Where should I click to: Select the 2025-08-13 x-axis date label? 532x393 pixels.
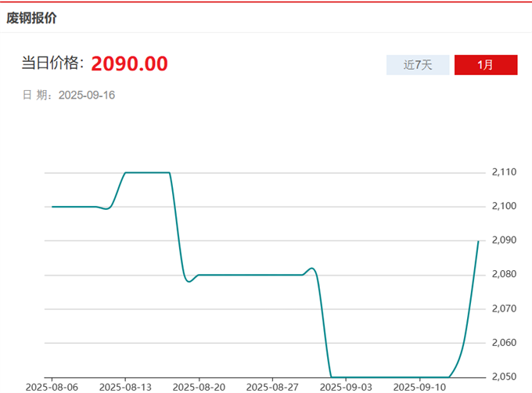pyautogui.click(x=125, y=387)
